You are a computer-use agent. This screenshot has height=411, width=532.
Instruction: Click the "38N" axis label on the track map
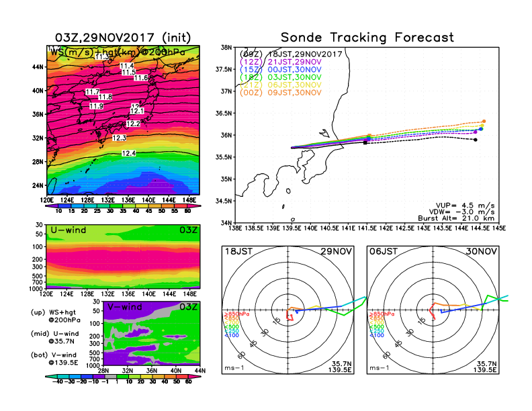[226, 48]
